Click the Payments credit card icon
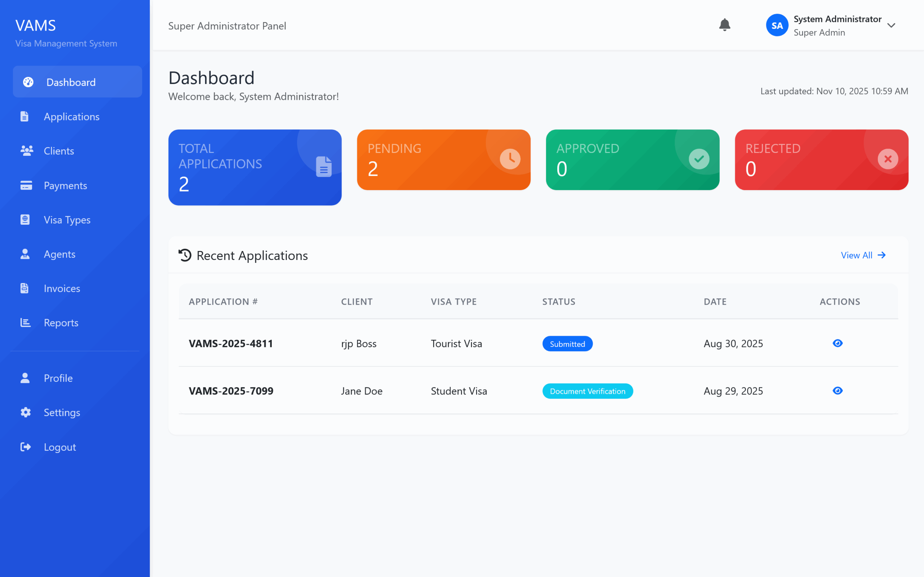The image size is (924, 577). [x=26, y=185]
